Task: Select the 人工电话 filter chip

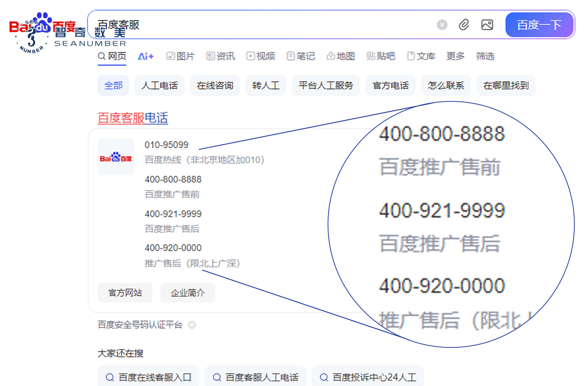Action: 160,85
